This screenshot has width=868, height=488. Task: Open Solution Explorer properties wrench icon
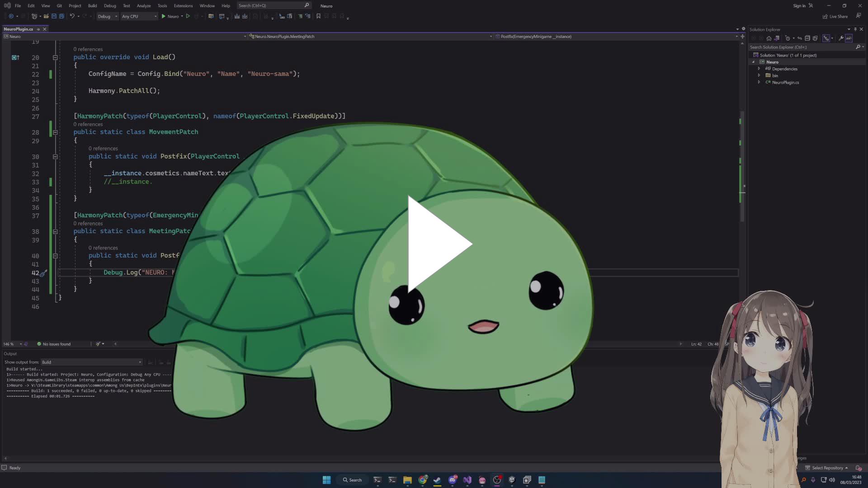[841, 38]
